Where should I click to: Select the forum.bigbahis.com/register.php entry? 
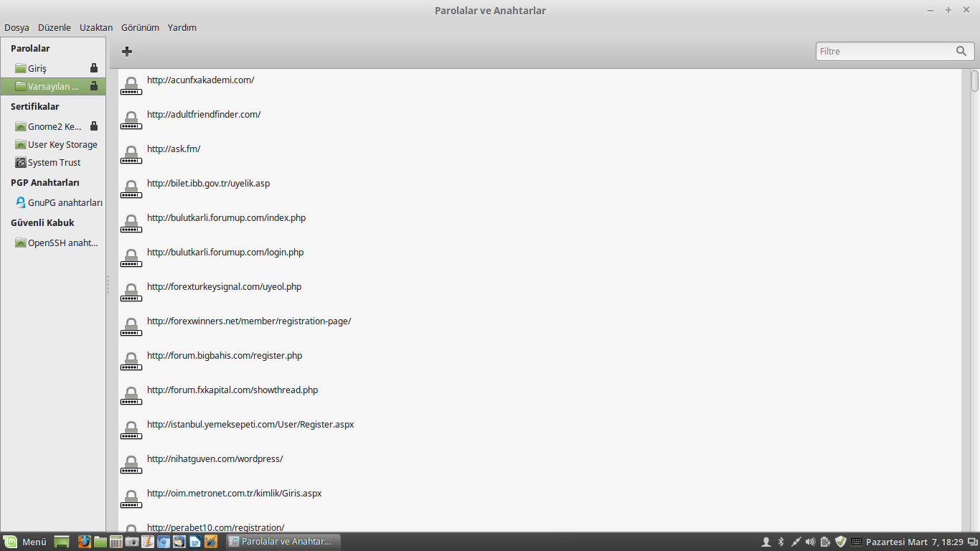540,362
